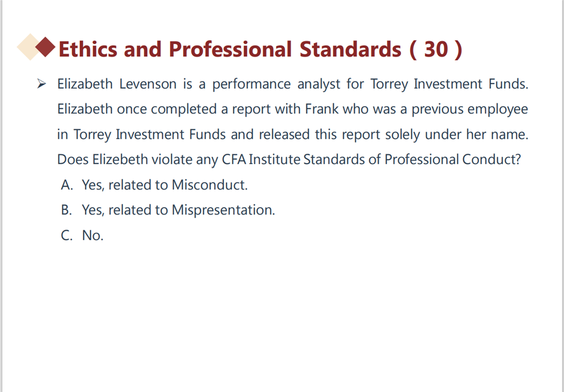The image size is (564, 392).
Task: Click the phrase "performance analyst"
Action: tap(276, 85)
